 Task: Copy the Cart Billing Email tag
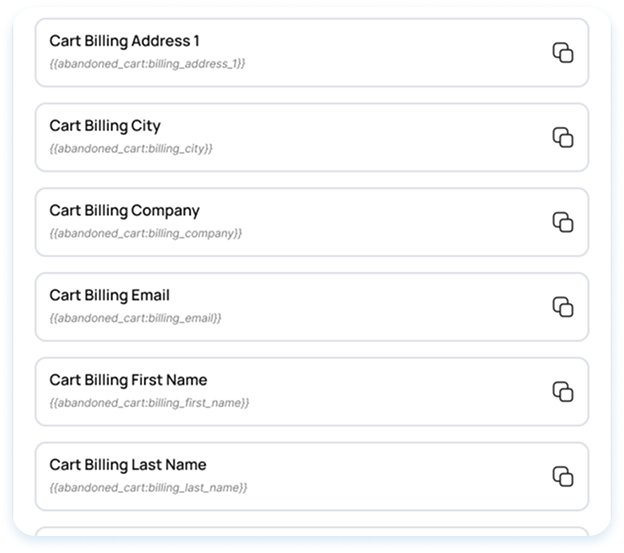[x=563, y=307]
